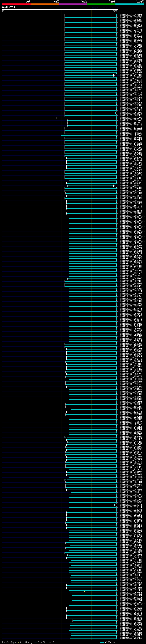
Task: Open hit UniRef100_C6SZ01
Action: 131,113
